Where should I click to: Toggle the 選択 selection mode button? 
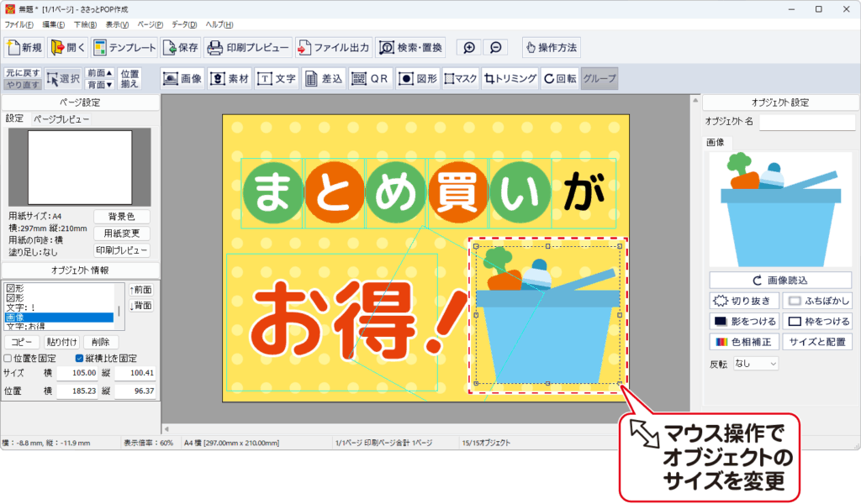(64, 78)
